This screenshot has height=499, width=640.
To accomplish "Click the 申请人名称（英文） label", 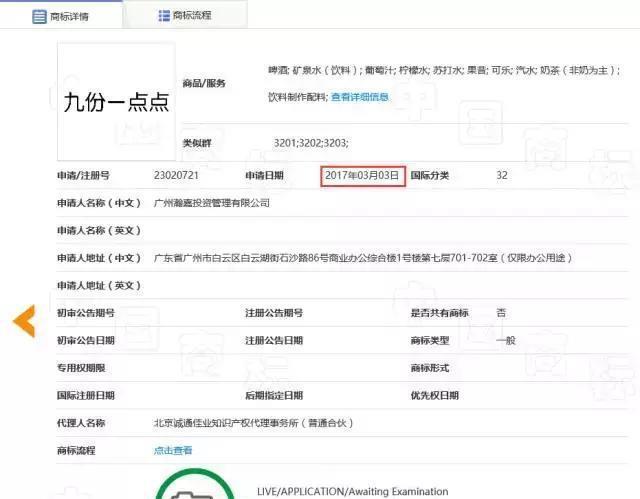I will tap(99, 231).
